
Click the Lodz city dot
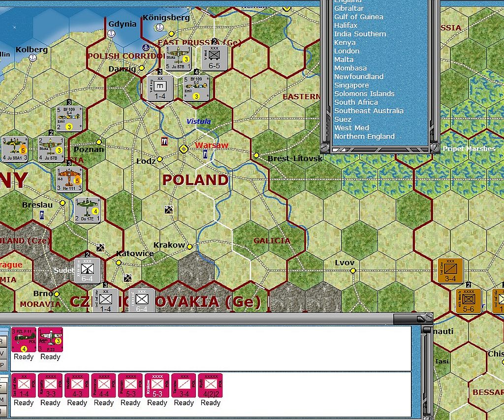click(160, 159)
